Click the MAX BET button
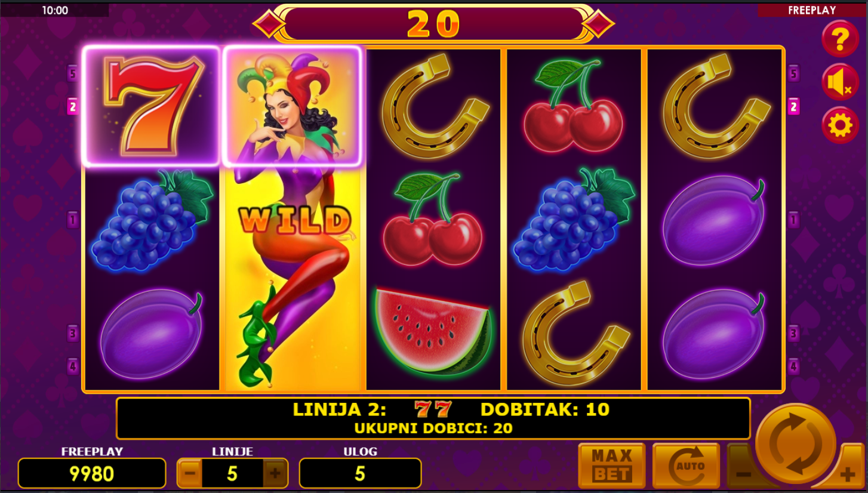 click(612, 466)
